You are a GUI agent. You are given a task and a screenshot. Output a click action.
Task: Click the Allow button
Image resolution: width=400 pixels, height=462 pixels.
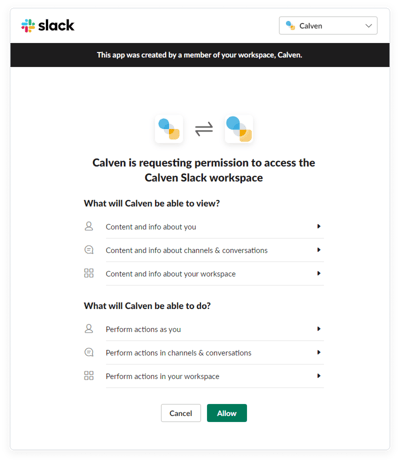click(x=227, y=413)
